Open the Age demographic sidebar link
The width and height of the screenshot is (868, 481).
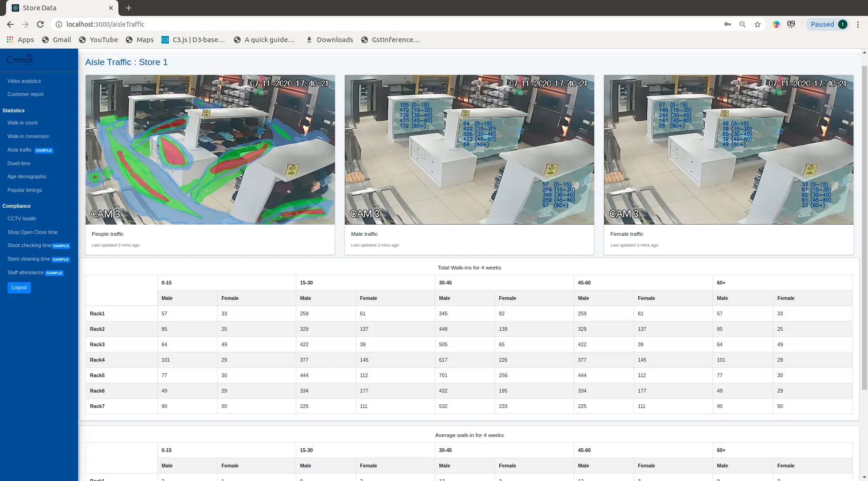point(27,176)
